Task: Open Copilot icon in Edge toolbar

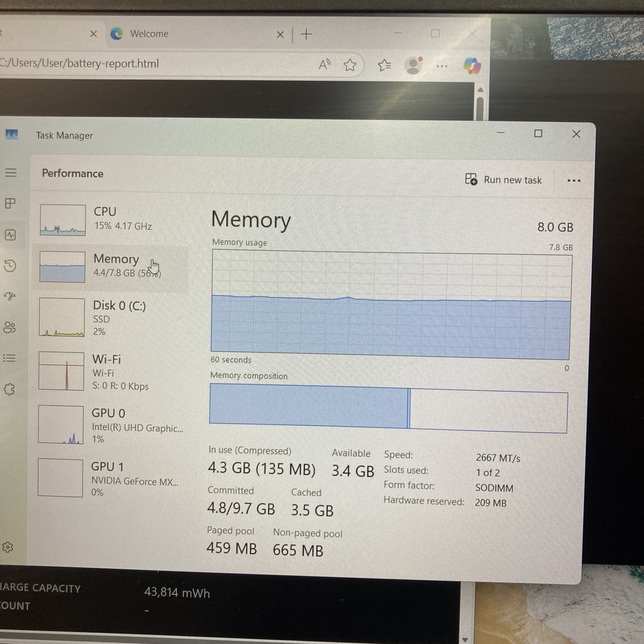Action: point(472,66)
